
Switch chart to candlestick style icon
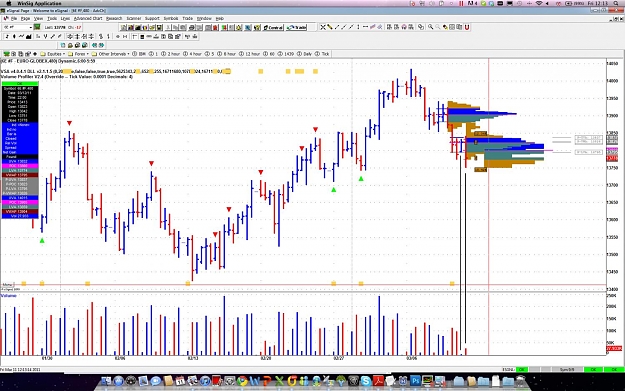14,36
